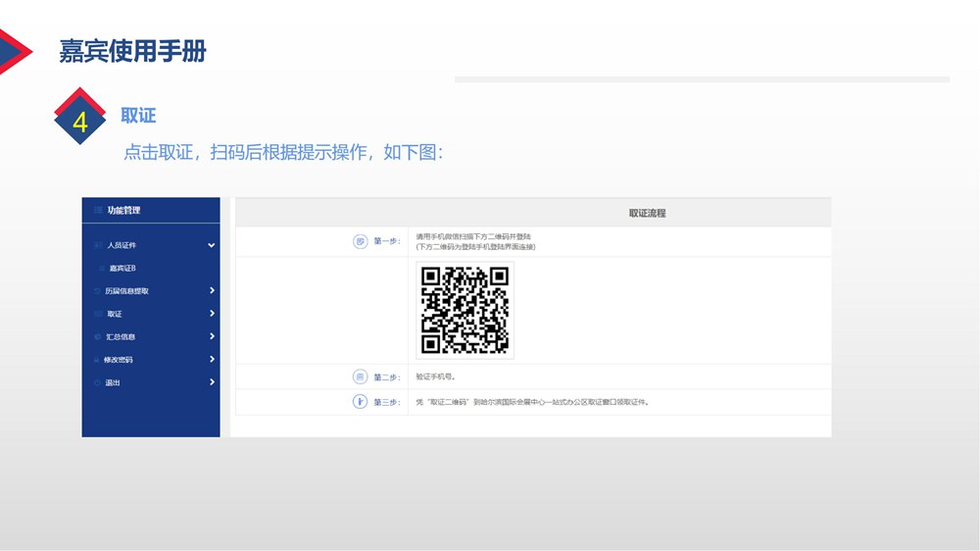Image resolution: width=980 pixels, height=551 pixels.
Task: Click the 凭取证二维码 pickup instruction text
Action: pos(532,402)
